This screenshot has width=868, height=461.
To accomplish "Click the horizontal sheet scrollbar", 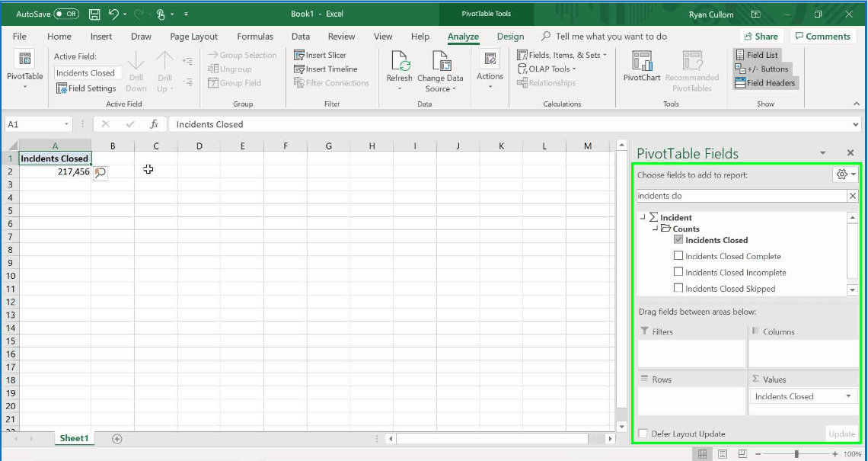I will 492,438.
